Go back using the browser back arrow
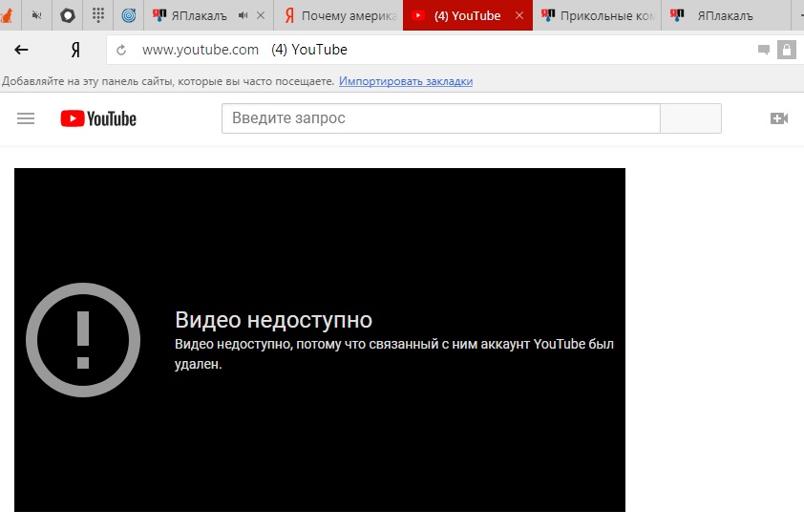Image resolution: width=804 pixels, height=532 pixels. click(21, 50)
